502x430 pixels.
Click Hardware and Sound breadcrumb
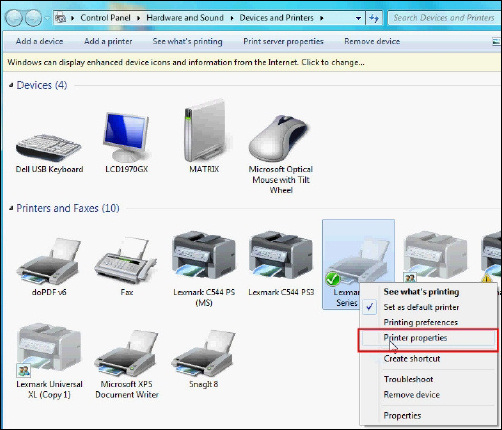click(185, 18)
